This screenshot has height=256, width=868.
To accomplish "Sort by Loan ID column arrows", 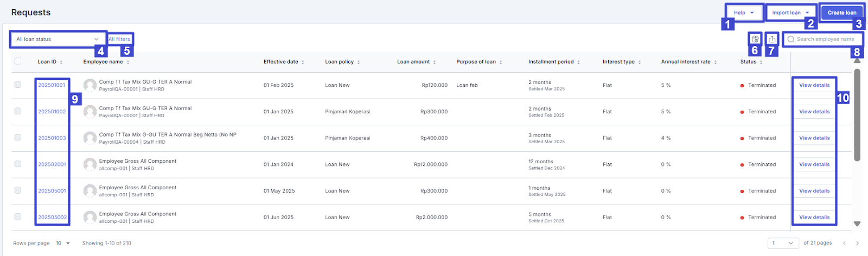I will pos(61,62).
